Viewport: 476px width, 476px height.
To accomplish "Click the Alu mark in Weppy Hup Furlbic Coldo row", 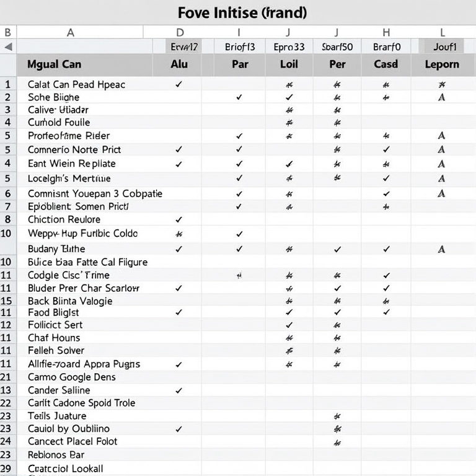I will click(179, 234).
